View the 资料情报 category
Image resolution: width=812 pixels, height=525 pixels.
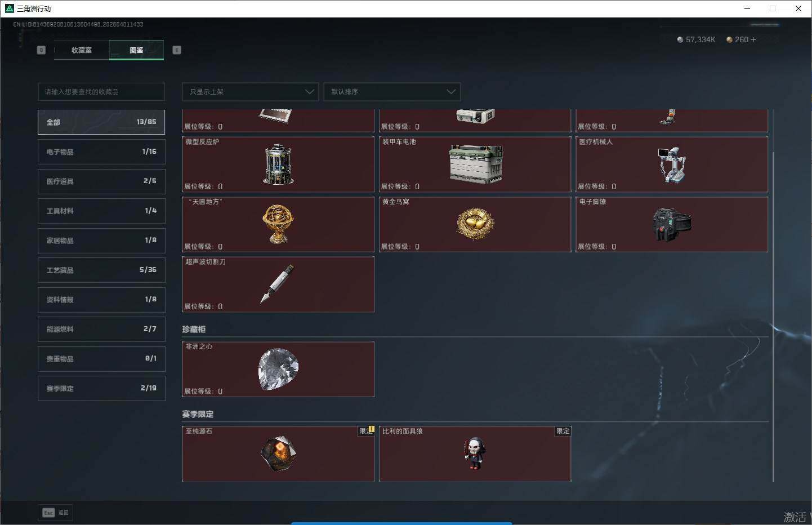pos(101,300)
